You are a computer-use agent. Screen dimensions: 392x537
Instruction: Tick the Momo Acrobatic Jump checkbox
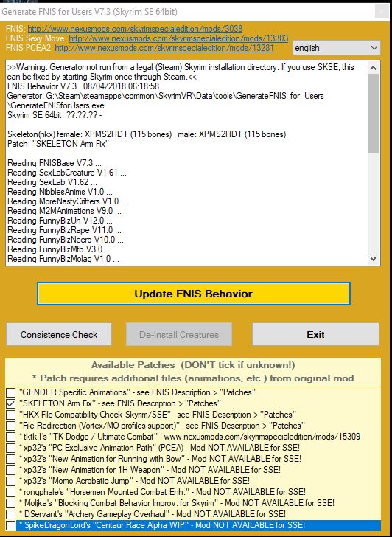click(11, 481)
